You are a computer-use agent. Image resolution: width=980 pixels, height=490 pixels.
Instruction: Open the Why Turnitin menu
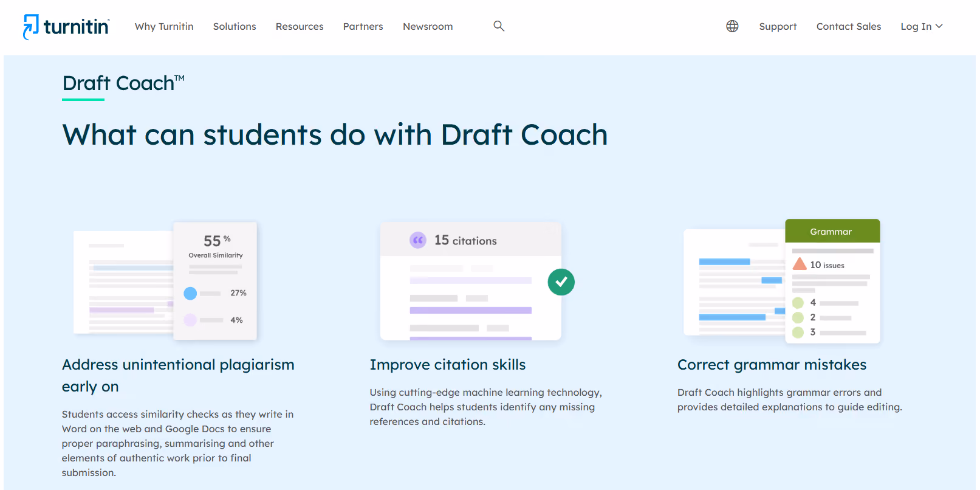tap(164, 26)
